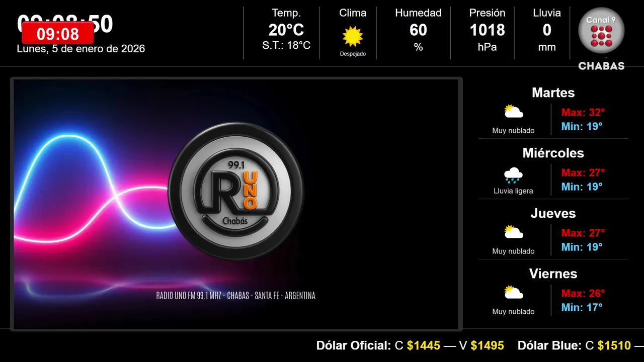Click the Presión label
The image size is (644, 362).
pos(487,13)
